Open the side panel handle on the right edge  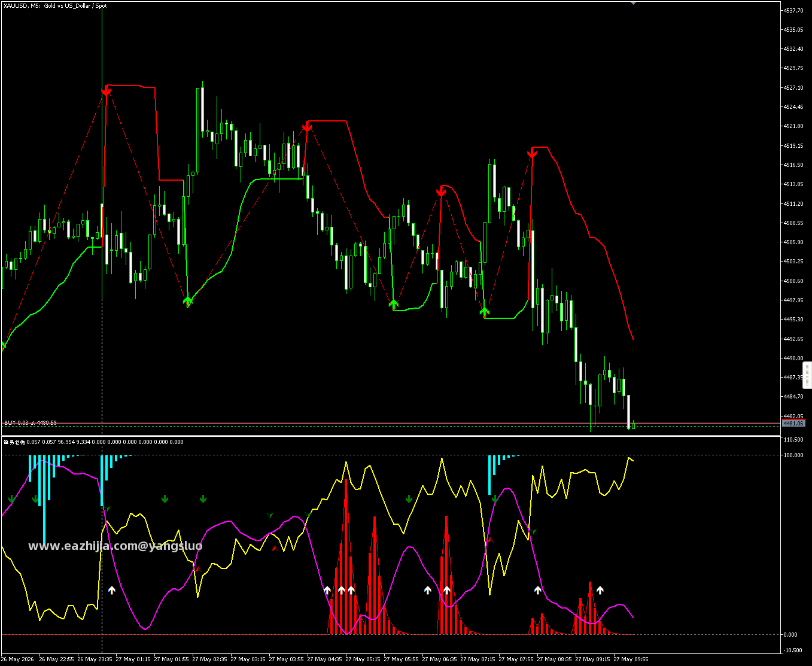pos(807,375)
